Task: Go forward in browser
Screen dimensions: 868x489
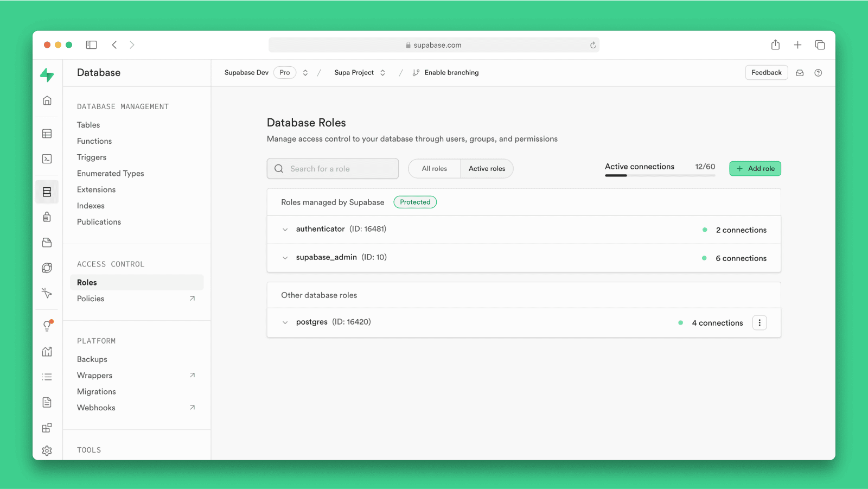Action: point(132,45)
